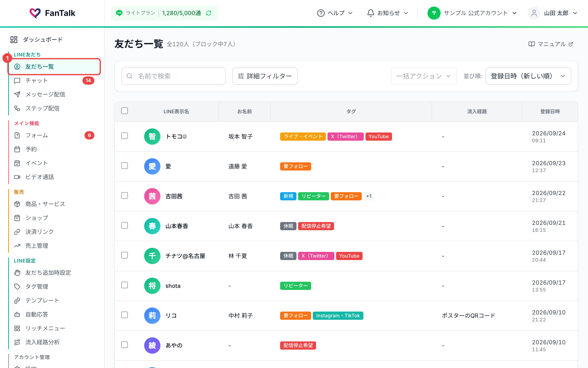Click the chat bubble icon
588x368 pixels.
point(17,81)
